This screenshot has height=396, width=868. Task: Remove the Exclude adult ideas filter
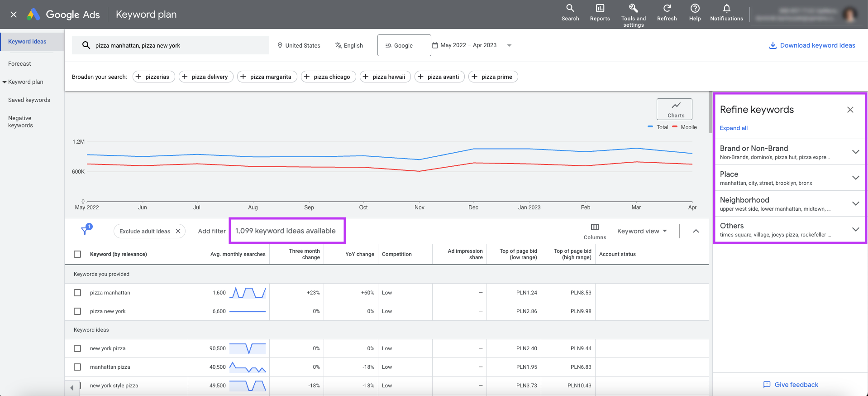(178, 231)
